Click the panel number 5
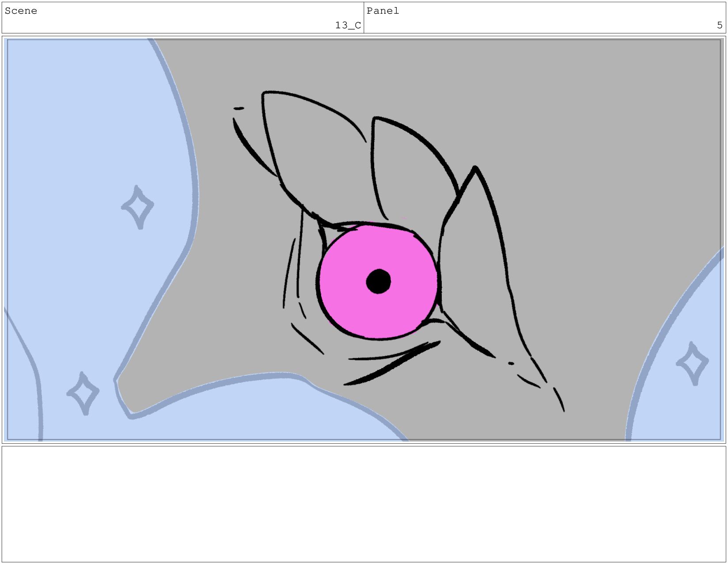The width and height of the screenshot is (728, 564). pos(720,25)
